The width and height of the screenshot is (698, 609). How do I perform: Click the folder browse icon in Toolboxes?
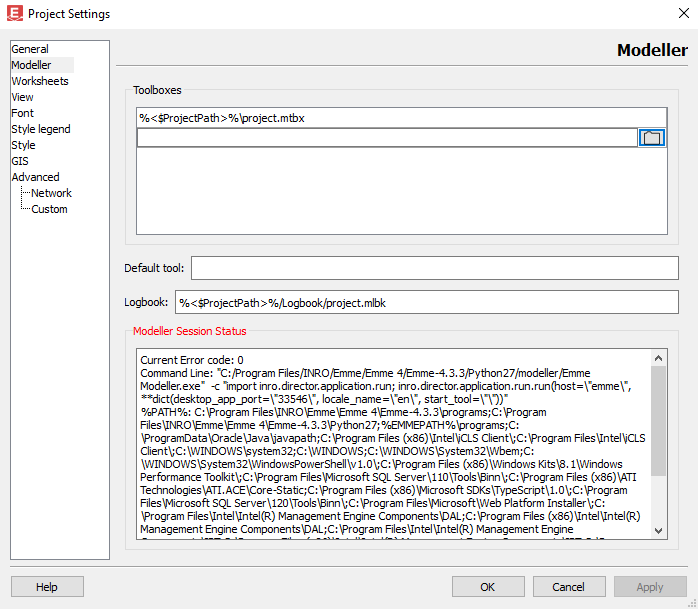coord(652,138)
